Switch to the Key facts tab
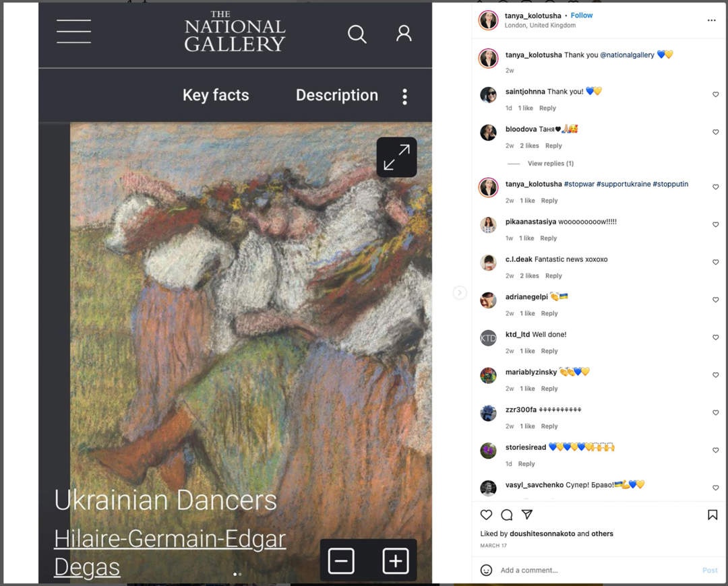 click(x=216, y=95)
